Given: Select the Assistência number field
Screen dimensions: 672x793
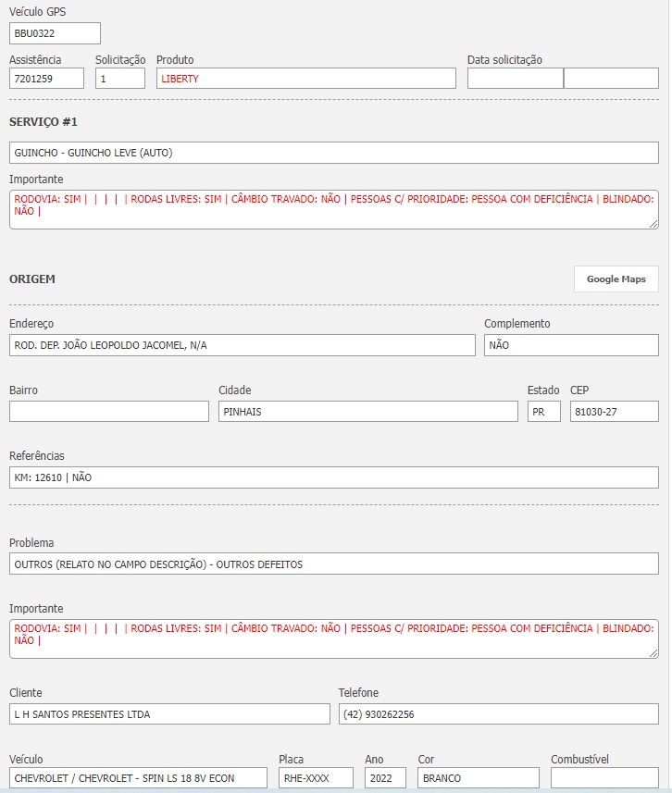Looking at the screenshot, I should click(46, 79).
